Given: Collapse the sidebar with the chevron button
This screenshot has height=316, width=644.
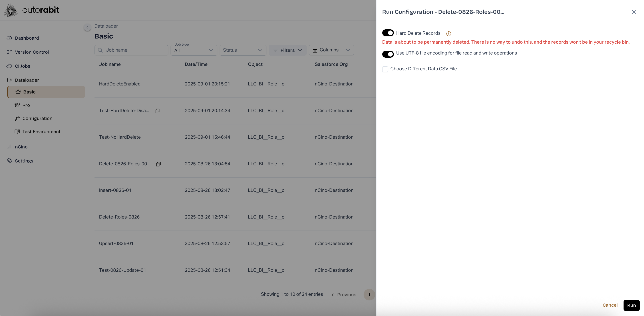Looking at the screenshot, I should [x=87, y=27].
